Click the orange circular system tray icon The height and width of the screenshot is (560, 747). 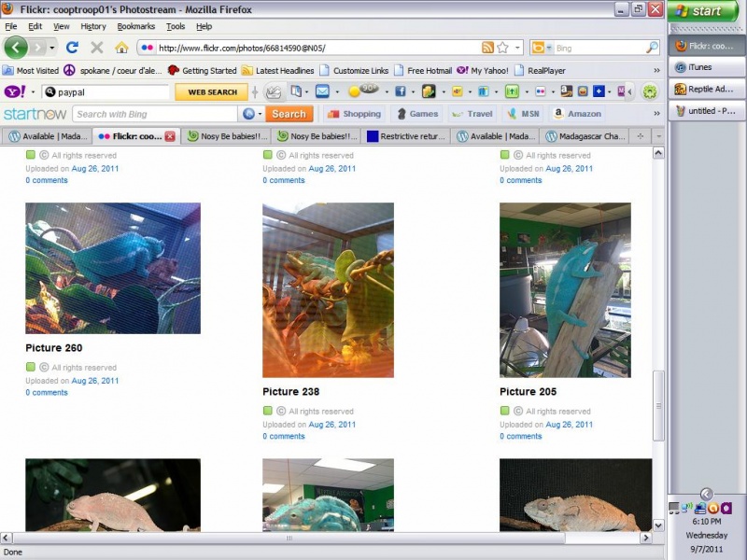(x=712, y=508)
